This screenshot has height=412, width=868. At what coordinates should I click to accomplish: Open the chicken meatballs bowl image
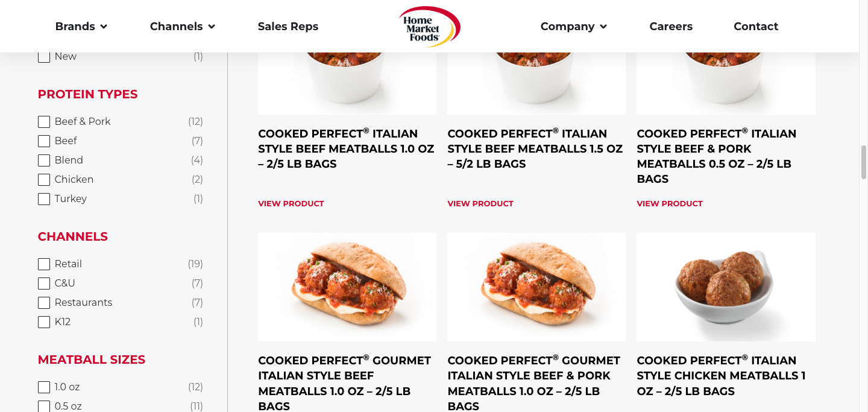[x=726, y=287]
